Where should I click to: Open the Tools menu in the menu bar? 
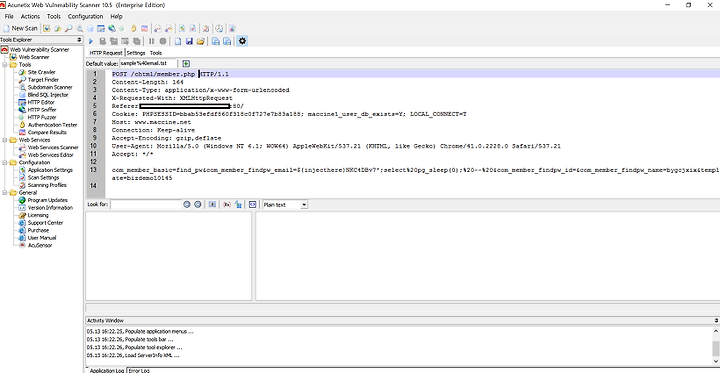pyautogui.click(x=54, y=16)
